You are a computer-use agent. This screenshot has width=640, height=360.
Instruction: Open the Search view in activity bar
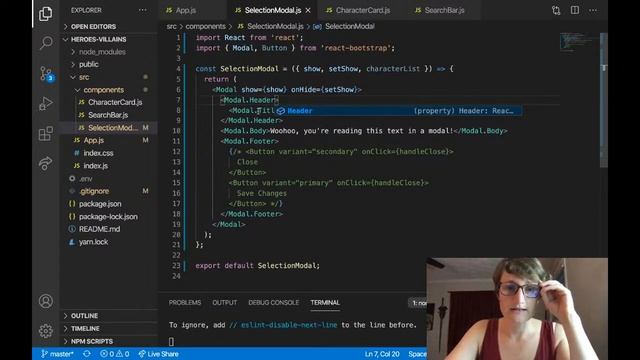46,42
